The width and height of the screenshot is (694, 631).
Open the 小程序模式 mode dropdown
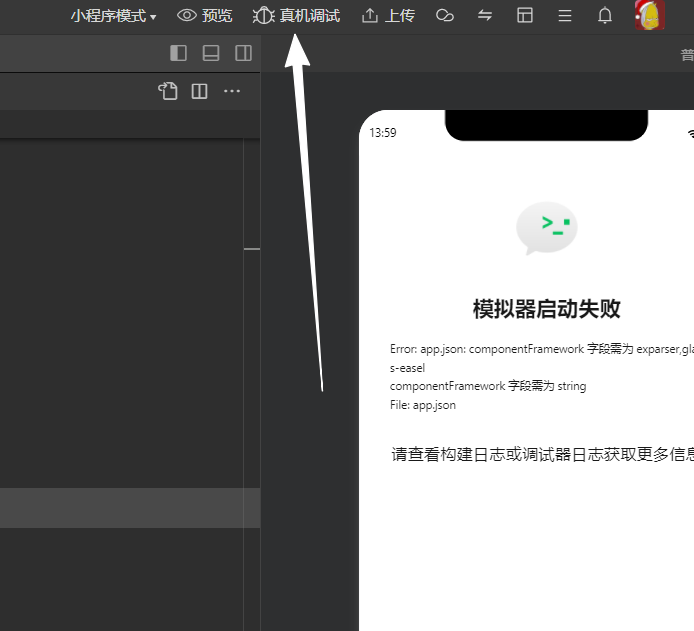pyautogui.click(x=113, y=16)
